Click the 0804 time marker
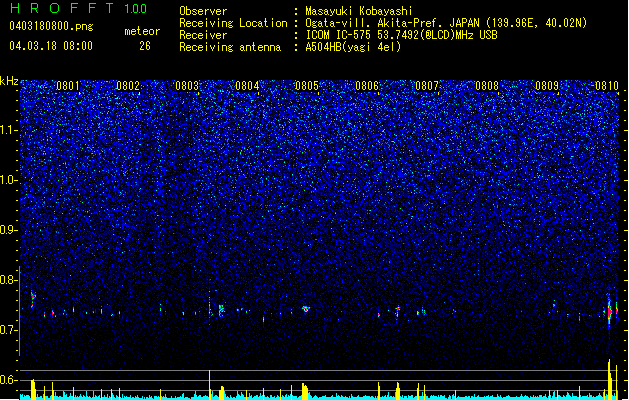The image size is (629, 400). [x=247, y=86]
